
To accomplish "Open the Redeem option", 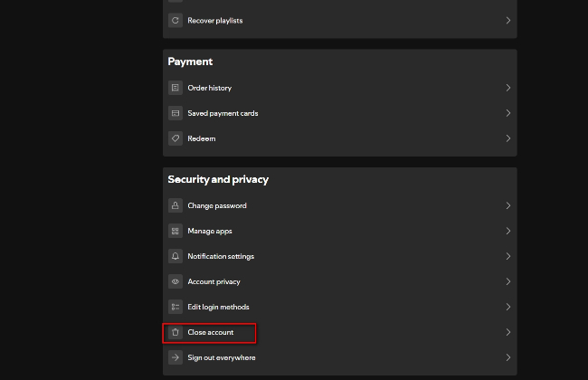I will coord(340,138).
